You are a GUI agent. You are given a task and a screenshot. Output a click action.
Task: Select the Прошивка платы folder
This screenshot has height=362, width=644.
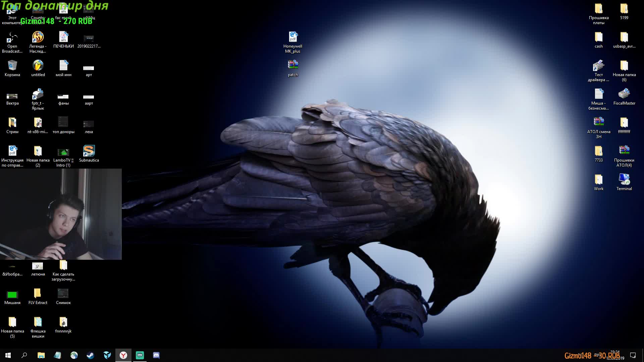(x=598, y=9)
